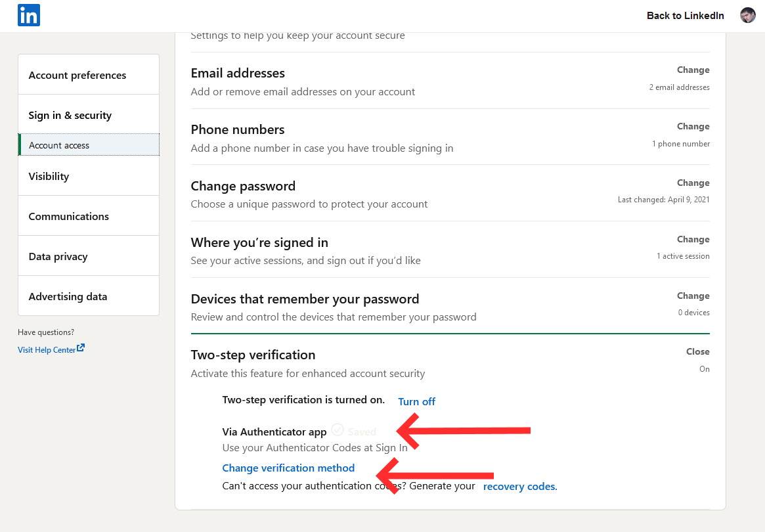Click Back to LinkedIn link
Viewport: 765px width, 532px height.
click(x=685, y=16)
